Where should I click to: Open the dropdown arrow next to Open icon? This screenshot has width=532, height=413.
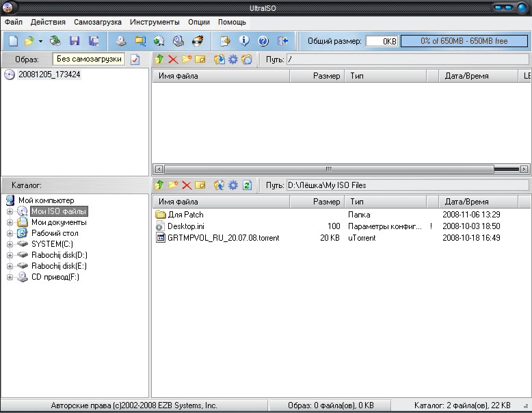coord(40,41)
